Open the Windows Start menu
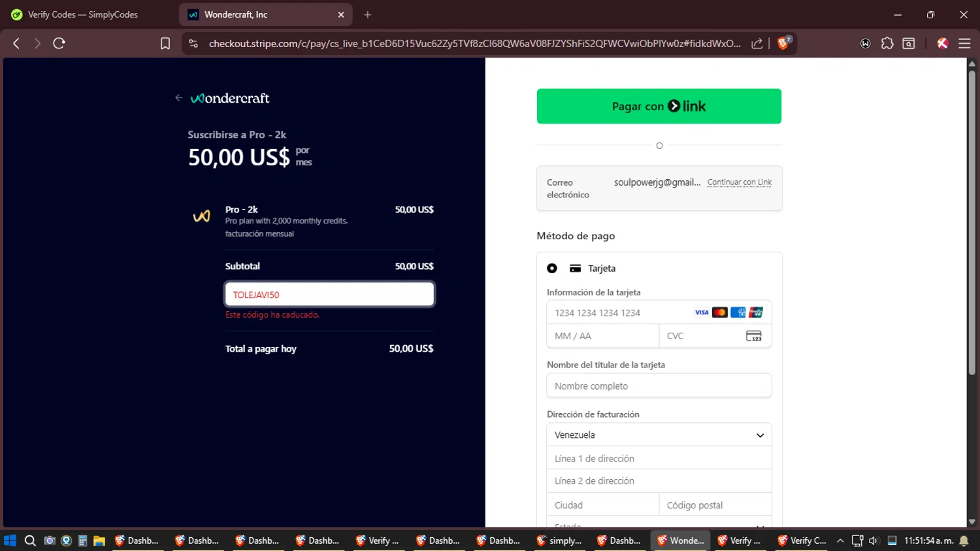 (x=10, y=541)
